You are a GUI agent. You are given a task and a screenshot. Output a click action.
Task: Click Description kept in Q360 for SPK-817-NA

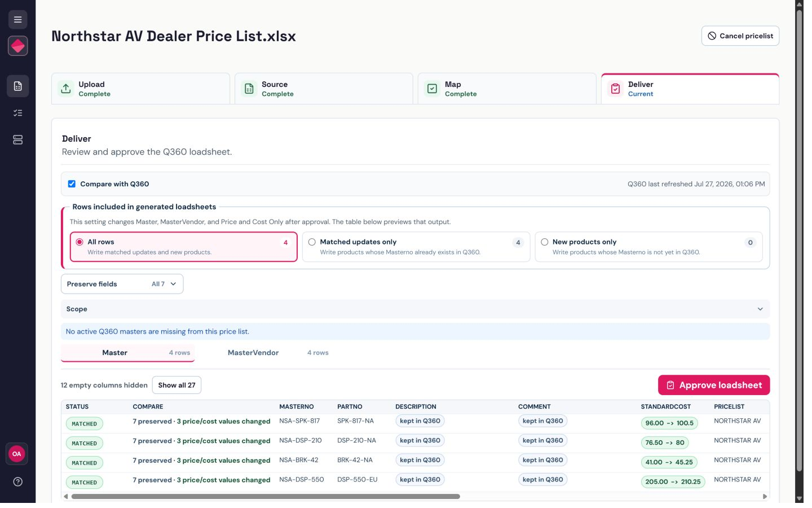420,421
